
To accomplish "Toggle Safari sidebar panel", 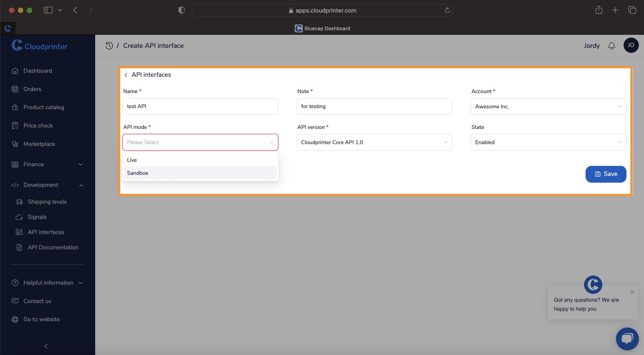I will pos(48,10).
